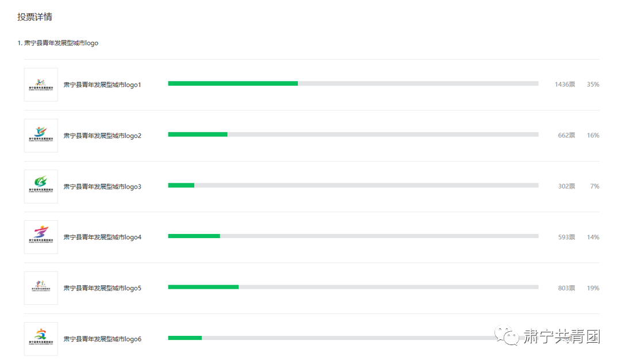Select 肃宁县青年发展型城市logo3 option label
621x364 pixels.
102,186
